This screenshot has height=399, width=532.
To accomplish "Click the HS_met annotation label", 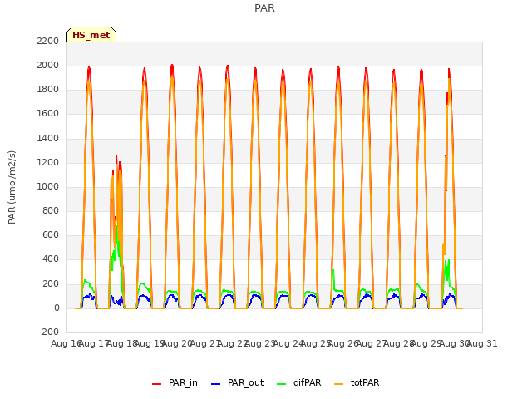I will [x=91, y=35].
